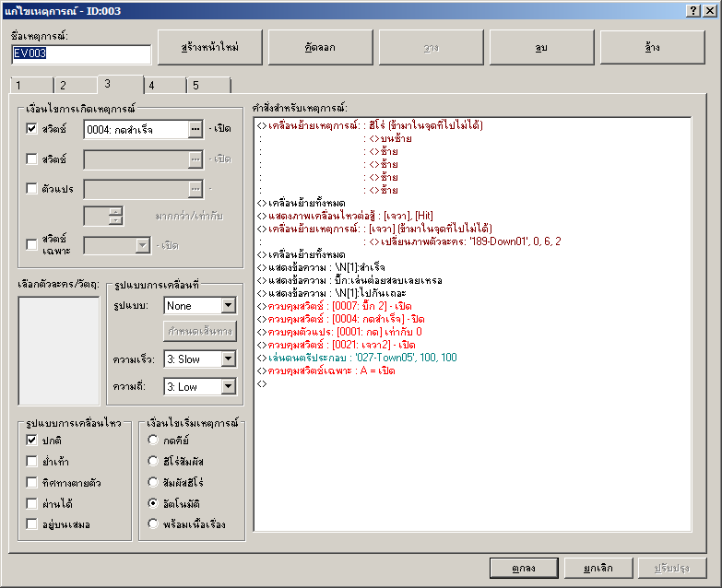Viewport: 722px width, 588px height.
Task: Open the ความถี่ 3: Low dropdown
Action: tap(200, 386)
